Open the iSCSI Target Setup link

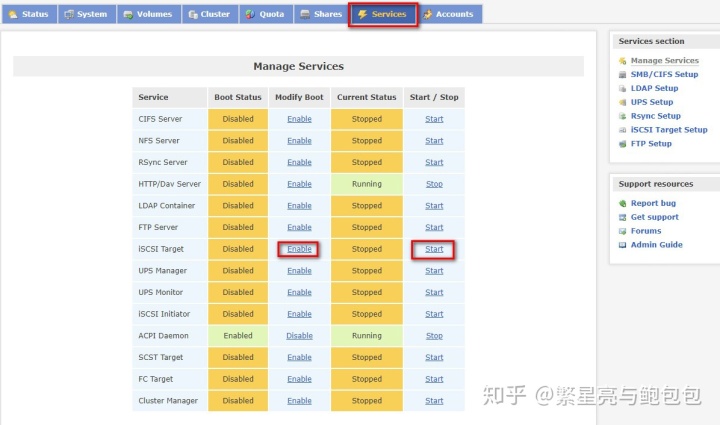pyautogui.click(x=669, y=130)
